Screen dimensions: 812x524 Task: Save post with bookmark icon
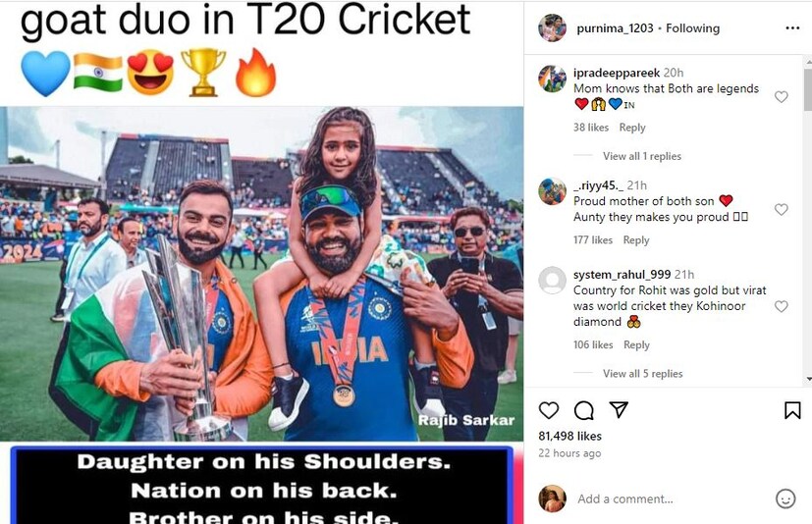pos(792,410)
